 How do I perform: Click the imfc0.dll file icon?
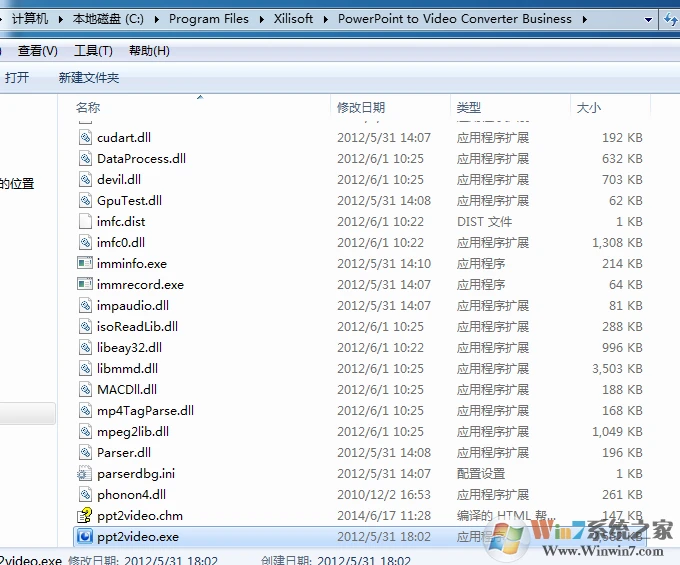pyautogui.click(x=85, y=242)
